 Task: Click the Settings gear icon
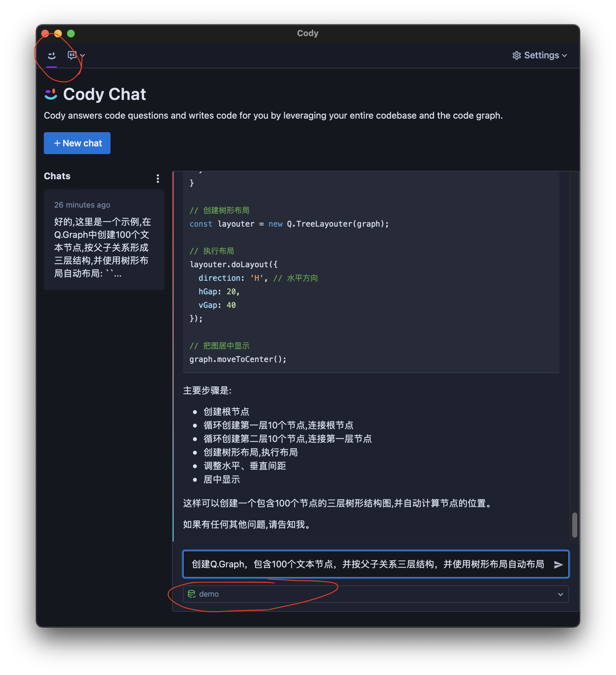click(x=517, y=55)
